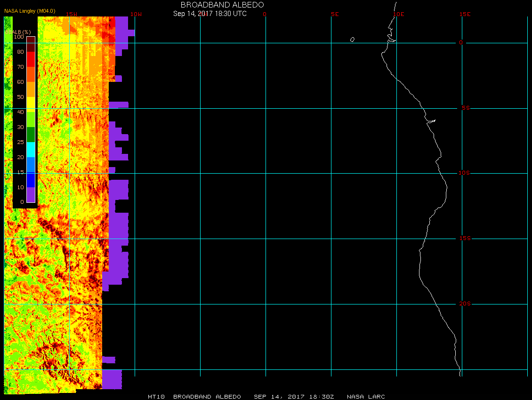Click the 15E longitude label

(465, 14)
